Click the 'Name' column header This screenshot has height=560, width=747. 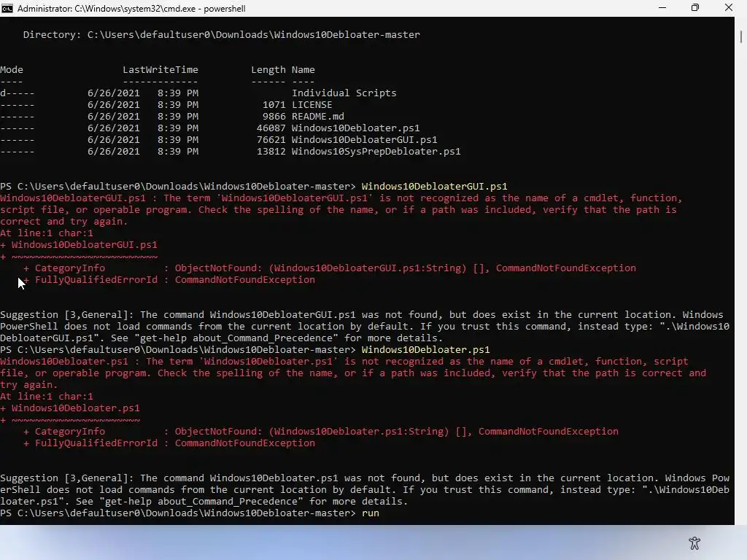point(303,69)
